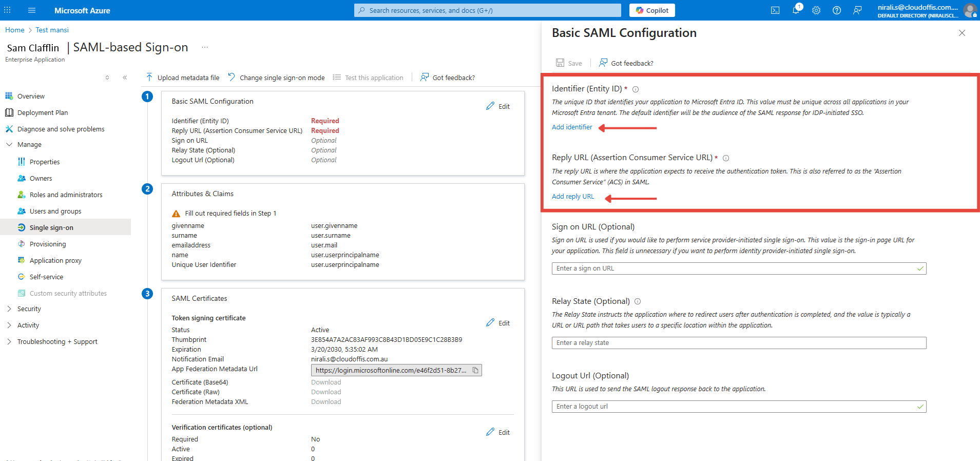Open Cloud Shell from top bar

coord(775,10)
